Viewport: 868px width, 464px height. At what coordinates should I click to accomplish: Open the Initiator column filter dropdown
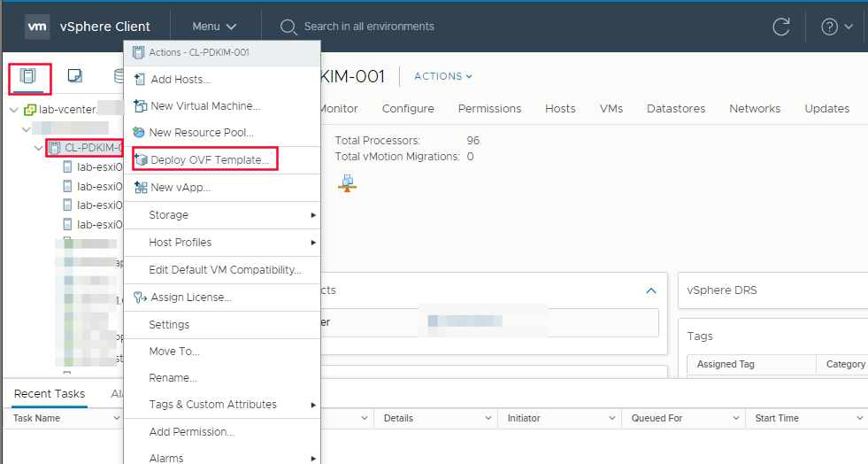pos(611,418)
